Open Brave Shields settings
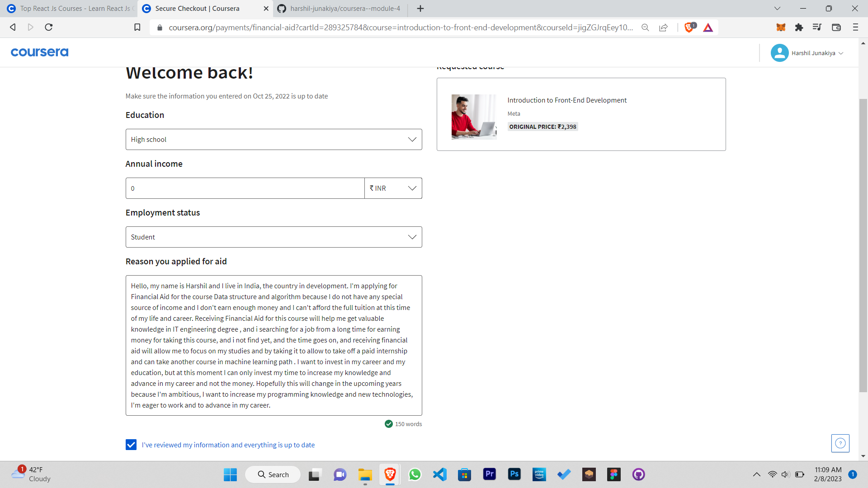The image size is (868, 488). (x=689, y=27)
